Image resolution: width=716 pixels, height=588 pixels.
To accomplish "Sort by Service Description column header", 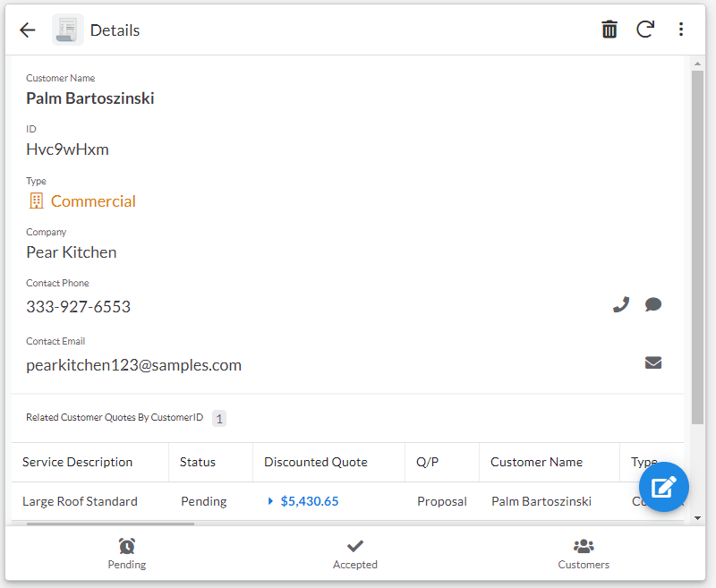I will click(x=78, y=462).
